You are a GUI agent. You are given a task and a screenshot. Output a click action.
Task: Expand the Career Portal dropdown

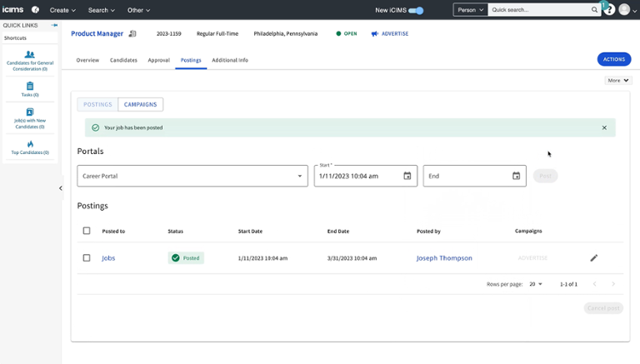tap(301, 176)
